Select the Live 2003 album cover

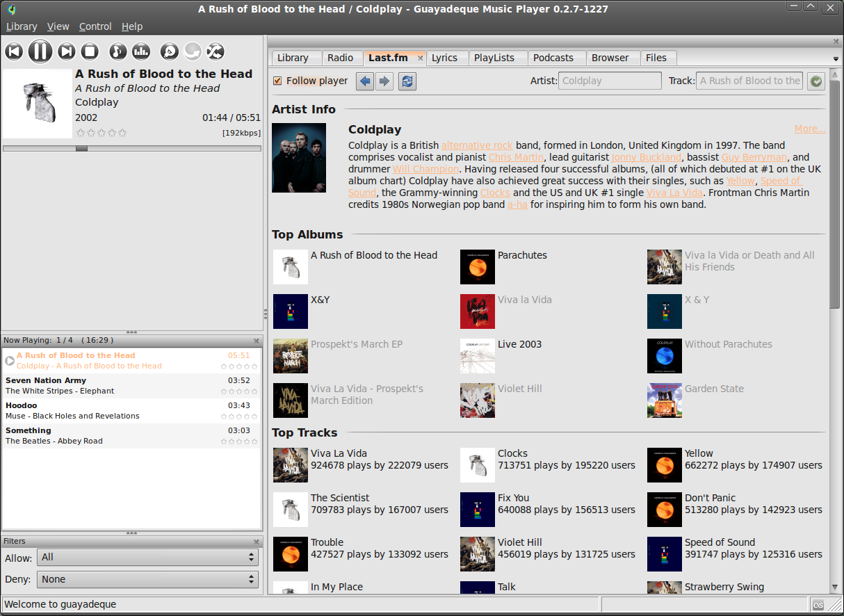[x=478, y=356]
